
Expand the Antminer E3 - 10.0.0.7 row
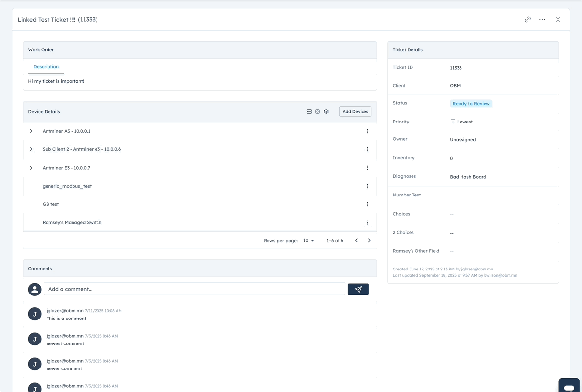click(x=31, y=168)
